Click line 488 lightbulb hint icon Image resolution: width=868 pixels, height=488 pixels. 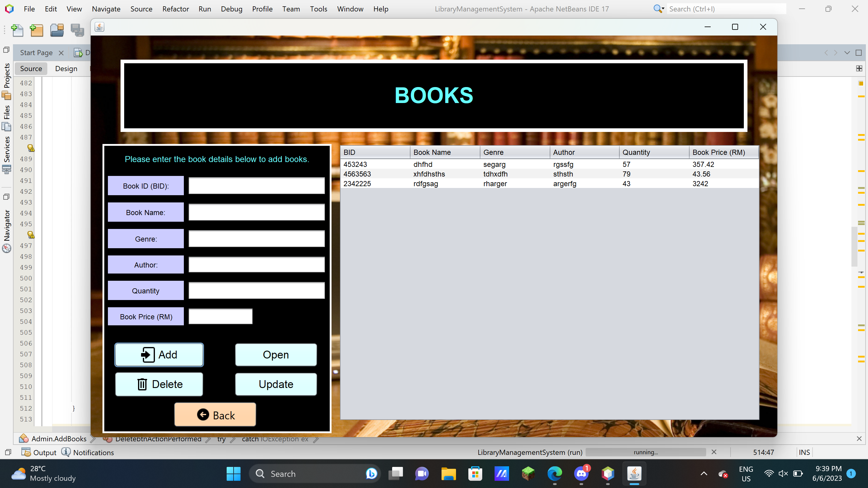(x=31, y=148)
